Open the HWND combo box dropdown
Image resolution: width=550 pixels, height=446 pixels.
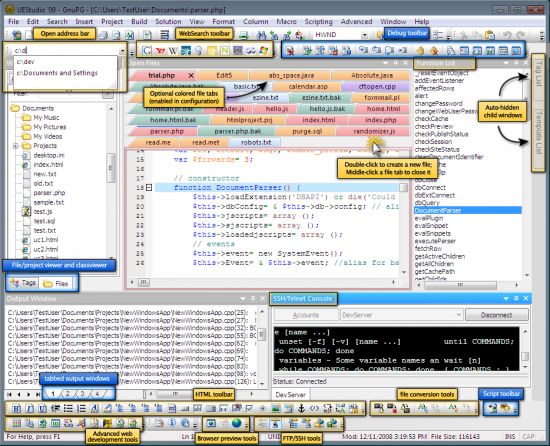(364, 35)
